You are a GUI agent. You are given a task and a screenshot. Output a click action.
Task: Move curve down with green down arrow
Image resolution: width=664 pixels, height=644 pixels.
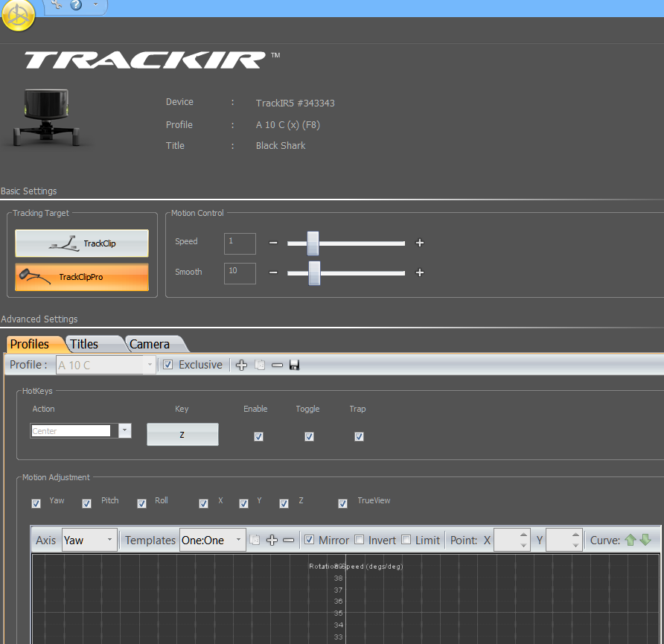point(645,540)
